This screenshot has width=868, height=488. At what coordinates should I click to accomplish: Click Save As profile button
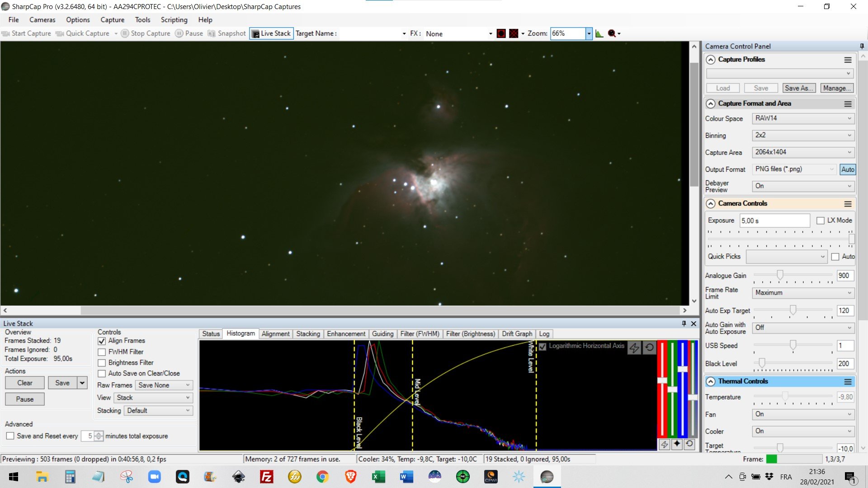click(799, 88)
